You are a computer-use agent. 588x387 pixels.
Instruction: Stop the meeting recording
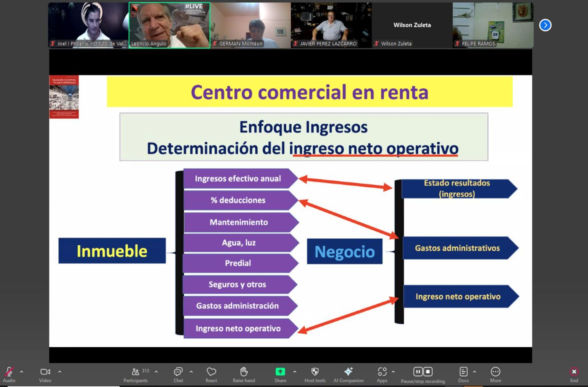point(428,372)
